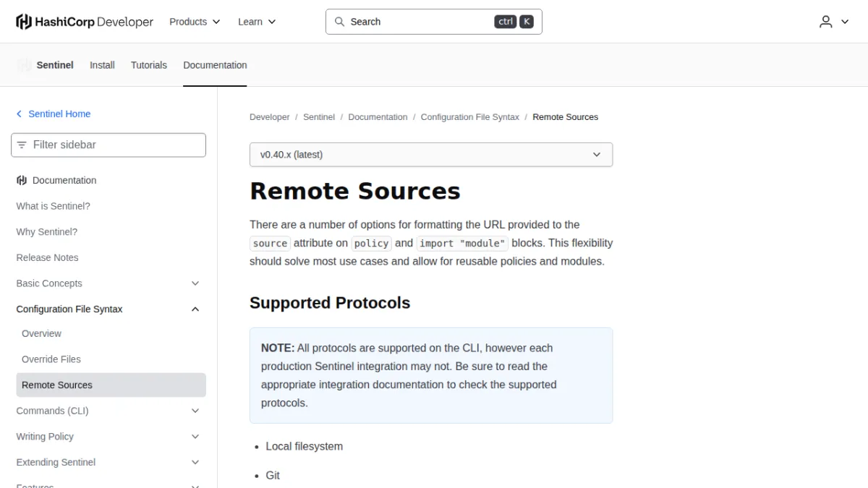Switch to the Install tab
The height and width of the screenshot is (488, 868).
[x=102, y=65]
